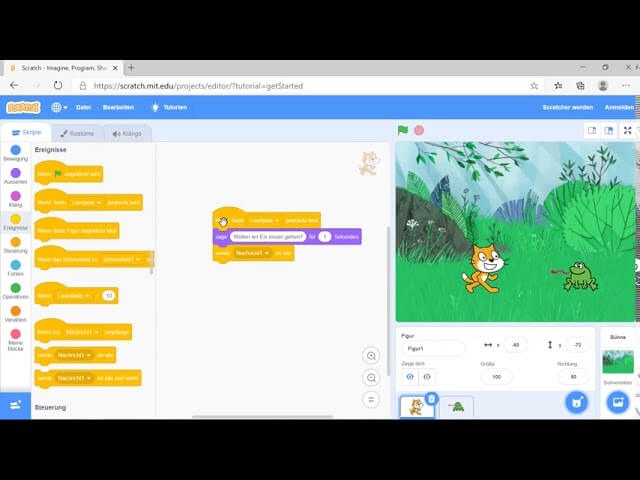Select the Bewegung block category

click(16, 153)
